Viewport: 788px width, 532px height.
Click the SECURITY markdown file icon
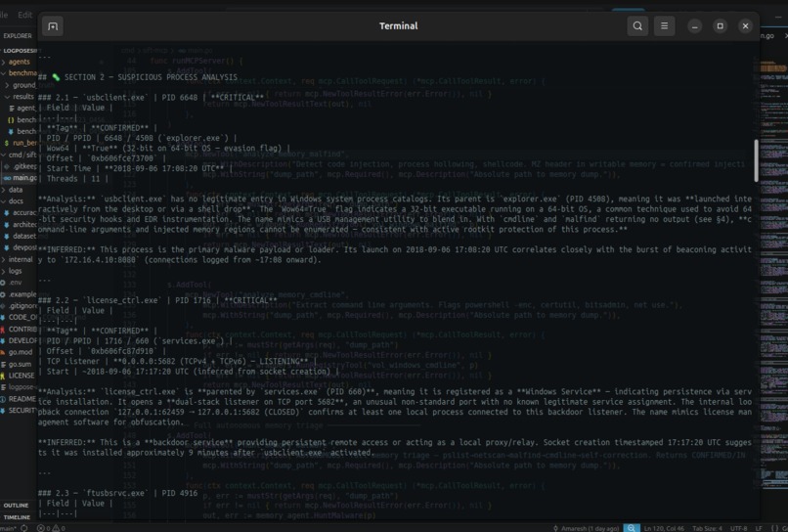point(3,411)
